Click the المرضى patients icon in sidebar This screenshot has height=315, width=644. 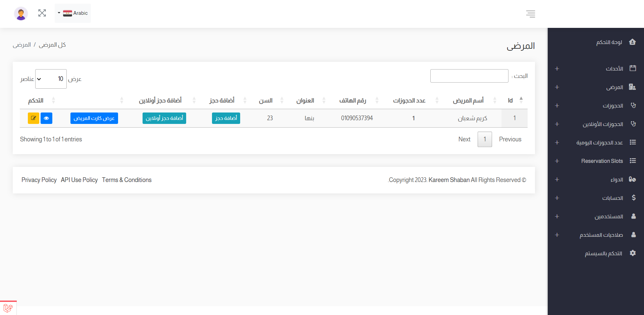pyautogui.click(x=633, y=87)
